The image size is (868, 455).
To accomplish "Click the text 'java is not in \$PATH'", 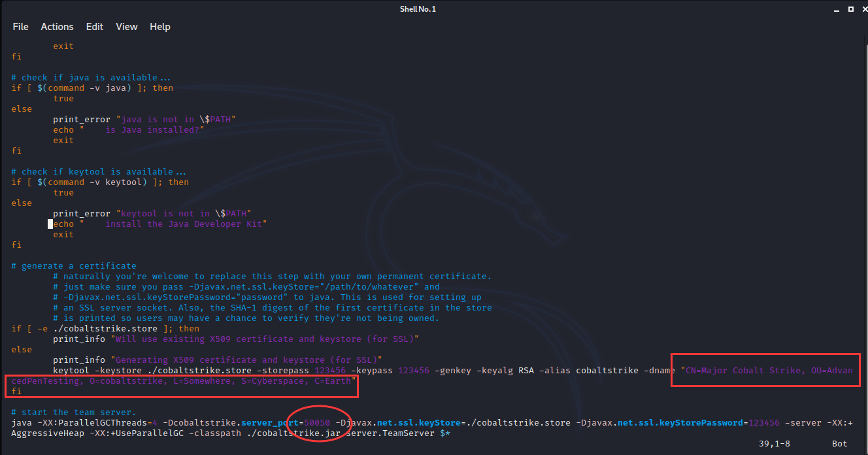I will click(175, 120).
